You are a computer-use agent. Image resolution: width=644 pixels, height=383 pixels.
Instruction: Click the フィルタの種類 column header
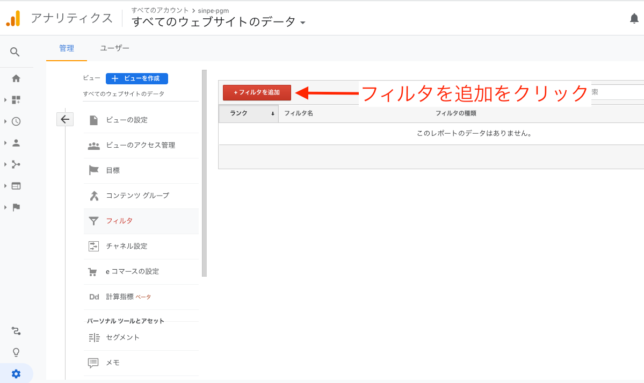tap(455, 113)
